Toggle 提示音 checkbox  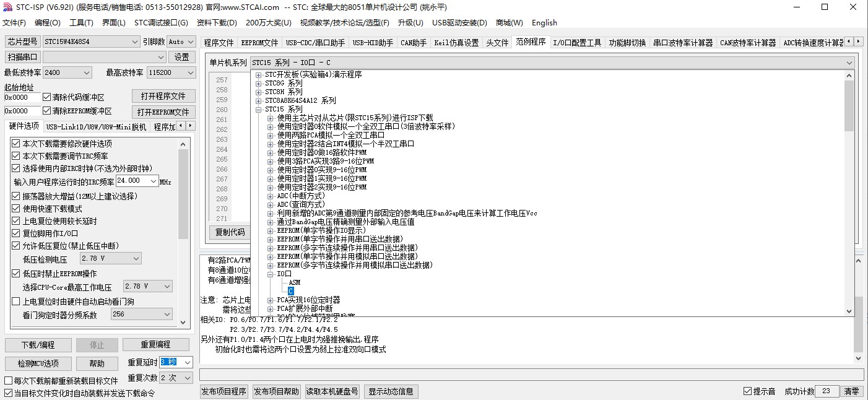point(748,391)
